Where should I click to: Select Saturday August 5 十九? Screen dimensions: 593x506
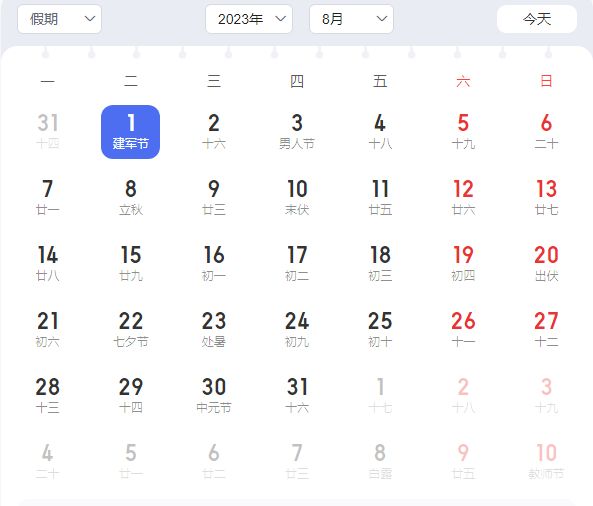coord(463,132)
